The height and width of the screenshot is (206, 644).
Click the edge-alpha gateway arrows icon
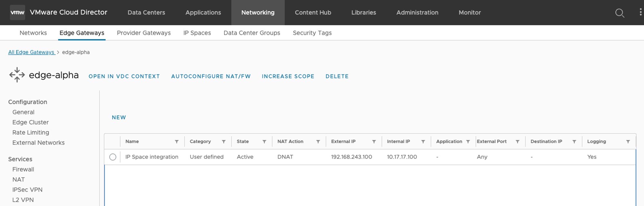click(x=17, y=75)
